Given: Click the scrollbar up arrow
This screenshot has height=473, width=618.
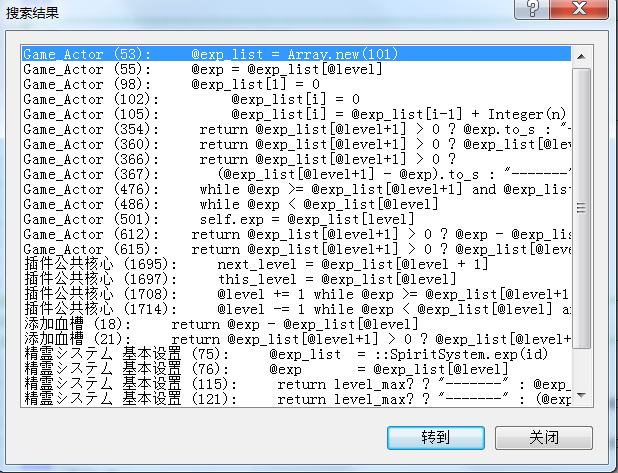Looking at the screenshot, I should 581,57.
